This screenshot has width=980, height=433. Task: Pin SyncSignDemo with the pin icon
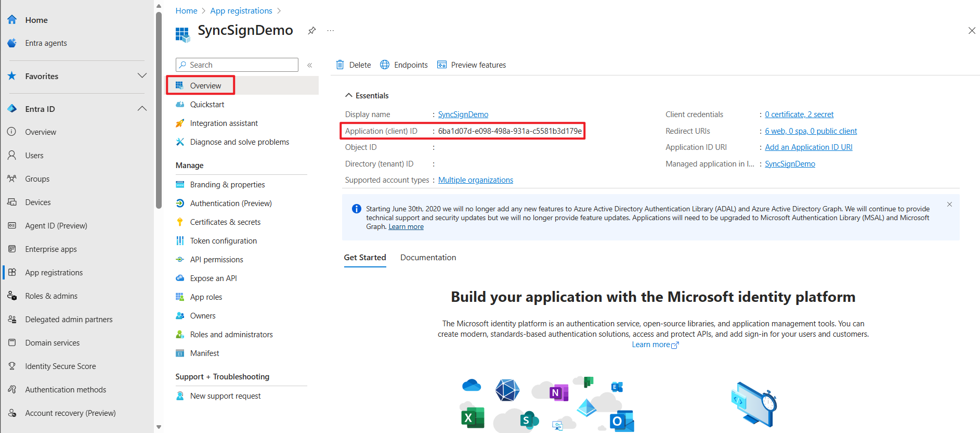coord(311,31)
